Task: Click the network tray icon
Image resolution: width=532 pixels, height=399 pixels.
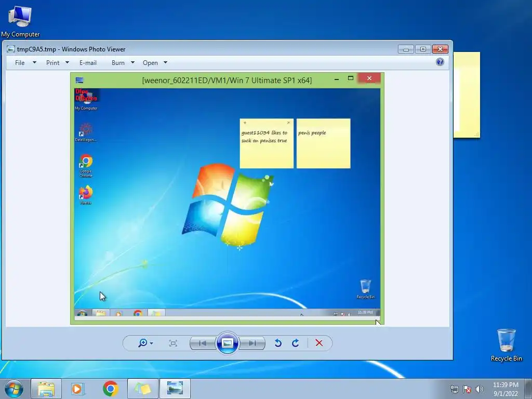Action: (454, 389)
